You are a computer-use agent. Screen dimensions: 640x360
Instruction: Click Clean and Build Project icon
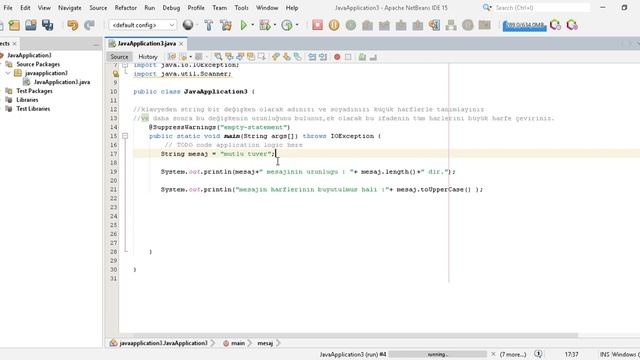click(x=226, y=25)
